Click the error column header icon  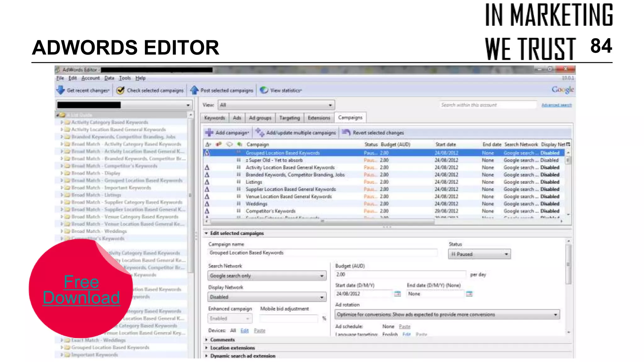[219, 144]
